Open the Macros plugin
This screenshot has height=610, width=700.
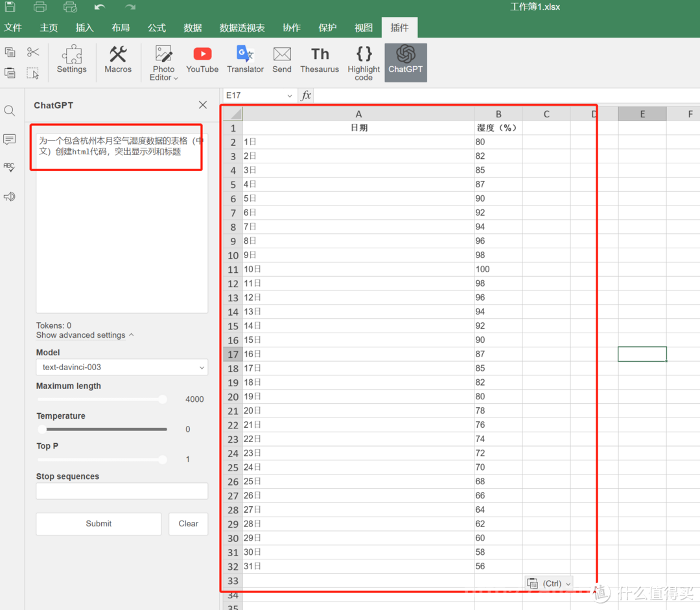118,60
